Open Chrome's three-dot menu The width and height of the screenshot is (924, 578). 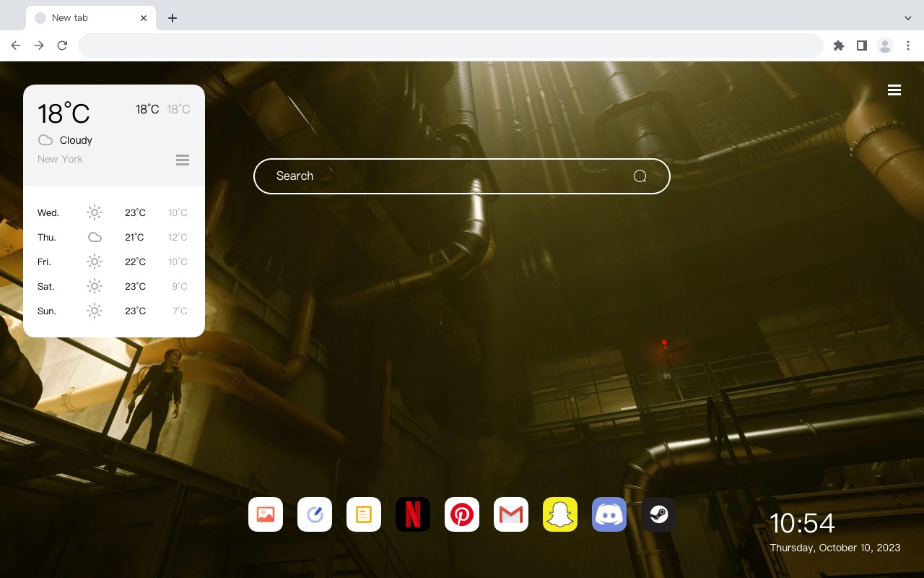point(908,46)
